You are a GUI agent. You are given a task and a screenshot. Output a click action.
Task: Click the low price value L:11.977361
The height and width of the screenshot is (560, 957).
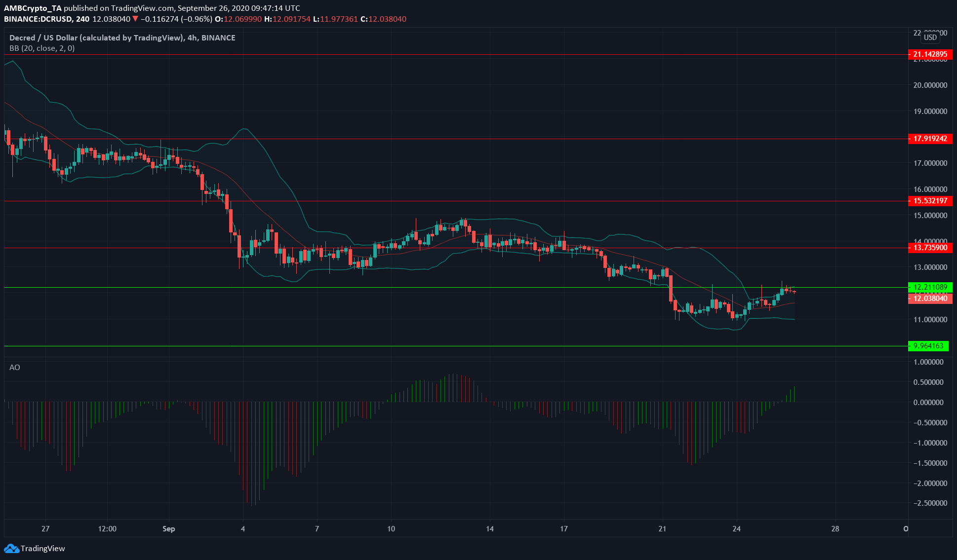tap(336, 19)
